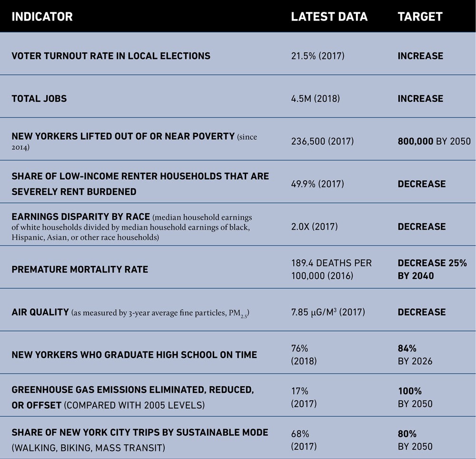Screen dimensions: 476x459
Task: Click the 49.9% (2017) rent burdened value
Action: tap(317, 184)
